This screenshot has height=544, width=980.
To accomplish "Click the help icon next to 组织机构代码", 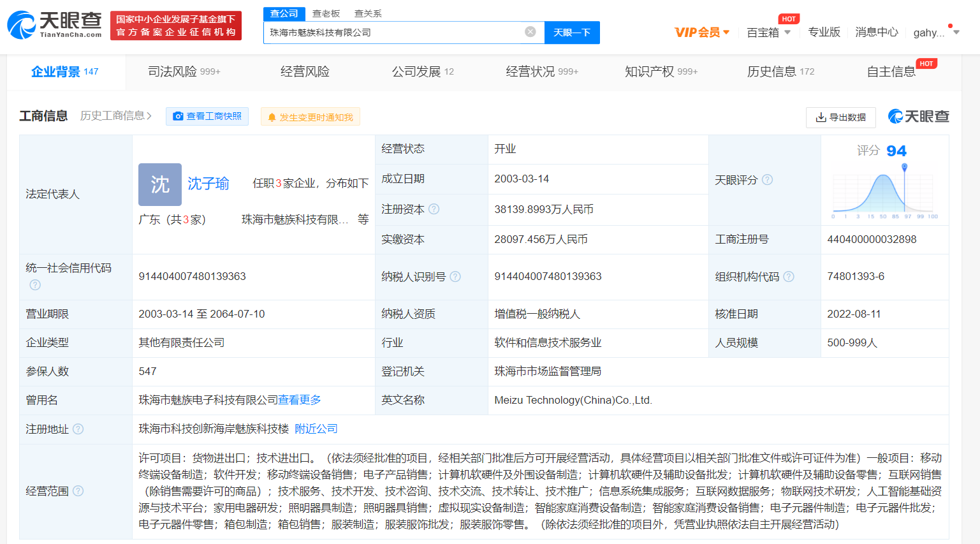I will click(789, 277).
